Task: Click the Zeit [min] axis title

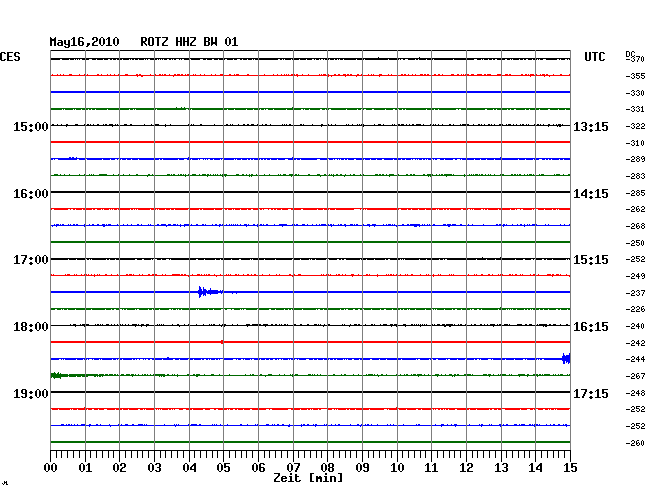Action: 308,478
